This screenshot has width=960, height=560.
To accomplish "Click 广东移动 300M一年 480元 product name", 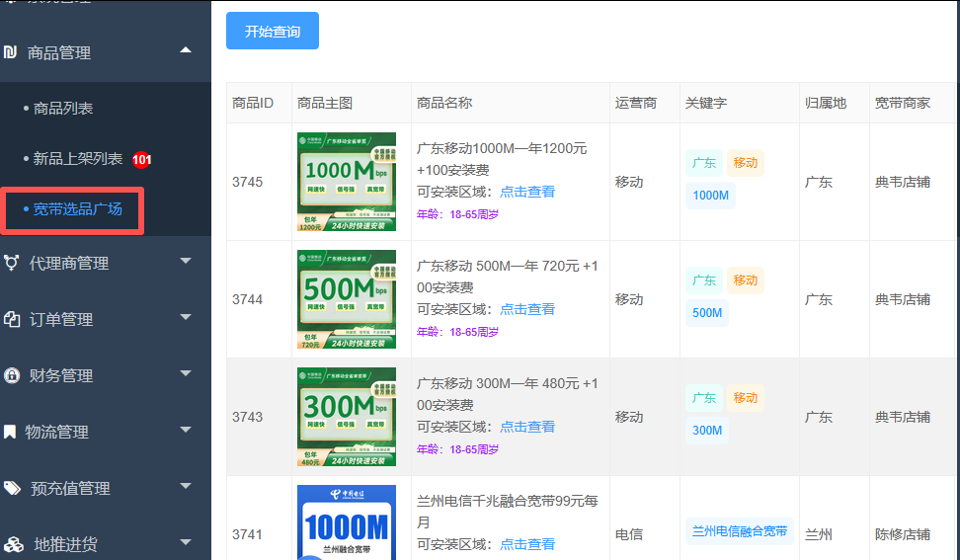I will [508, 394].
